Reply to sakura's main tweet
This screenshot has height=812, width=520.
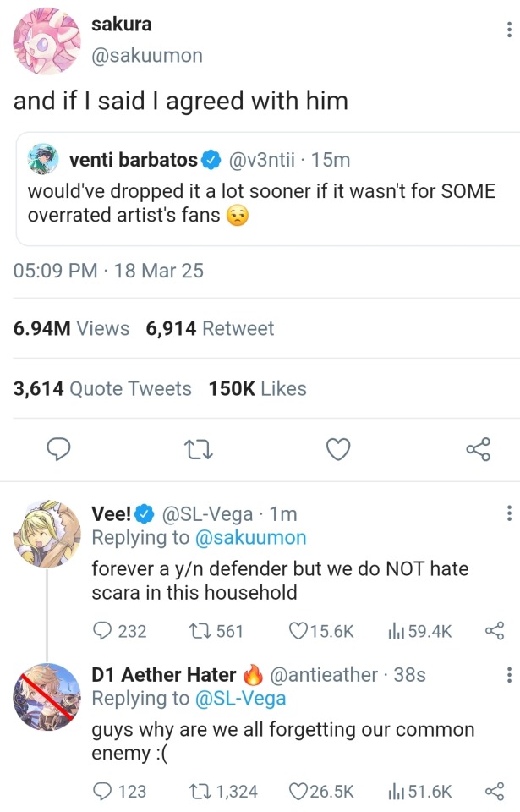pos(57,448)
